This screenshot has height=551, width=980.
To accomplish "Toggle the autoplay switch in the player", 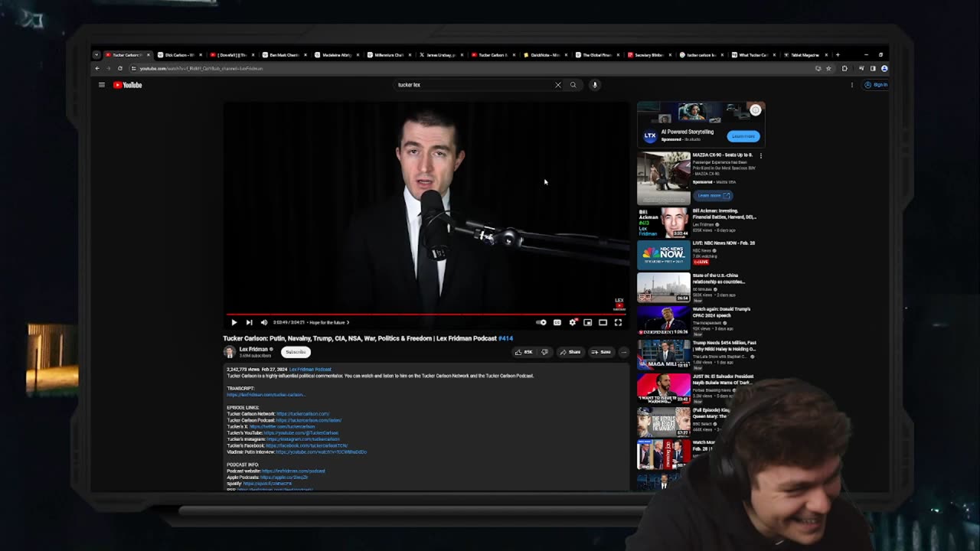I will (x=541, y=322).
